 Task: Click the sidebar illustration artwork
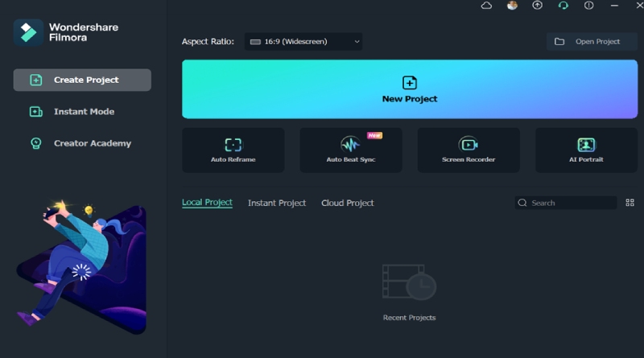(81, 267)
